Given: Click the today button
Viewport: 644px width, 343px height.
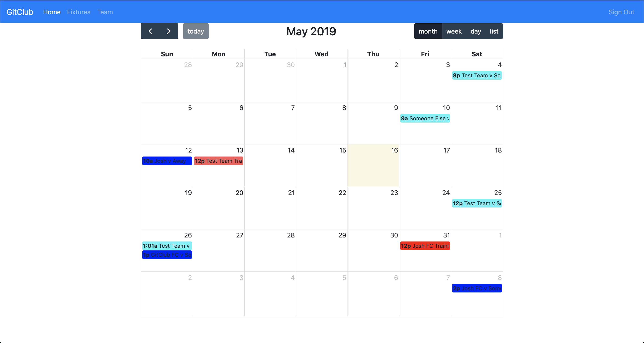Looking at the screenshot, I should point(195,31).
